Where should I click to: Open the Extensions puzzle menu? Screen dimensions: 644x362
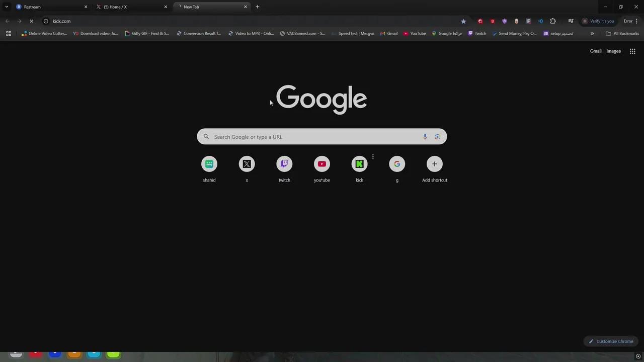coord(553,21)
